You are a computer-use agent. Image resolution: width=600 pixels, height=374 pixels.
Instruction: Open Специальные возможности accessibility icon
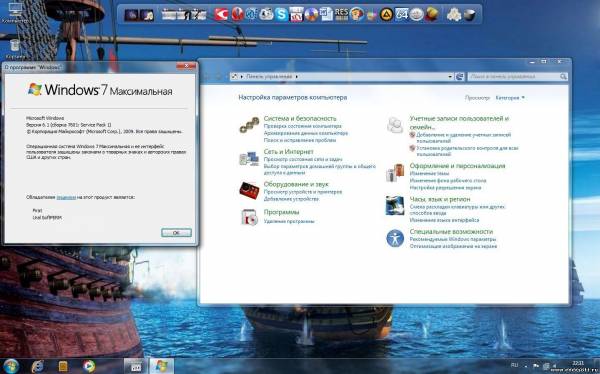click(395, 238)
